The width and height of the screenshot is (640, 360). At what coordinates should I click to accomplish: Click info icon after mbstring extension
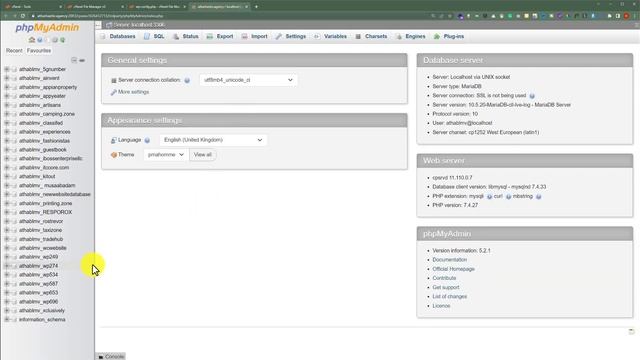(538, 197)
